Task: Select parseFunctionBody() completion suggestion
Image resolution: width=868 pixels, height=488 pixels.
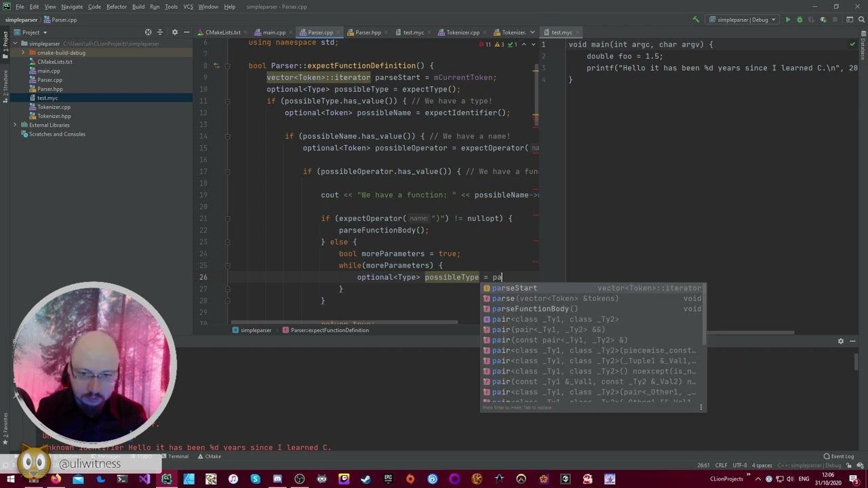Action: (593, 309)
